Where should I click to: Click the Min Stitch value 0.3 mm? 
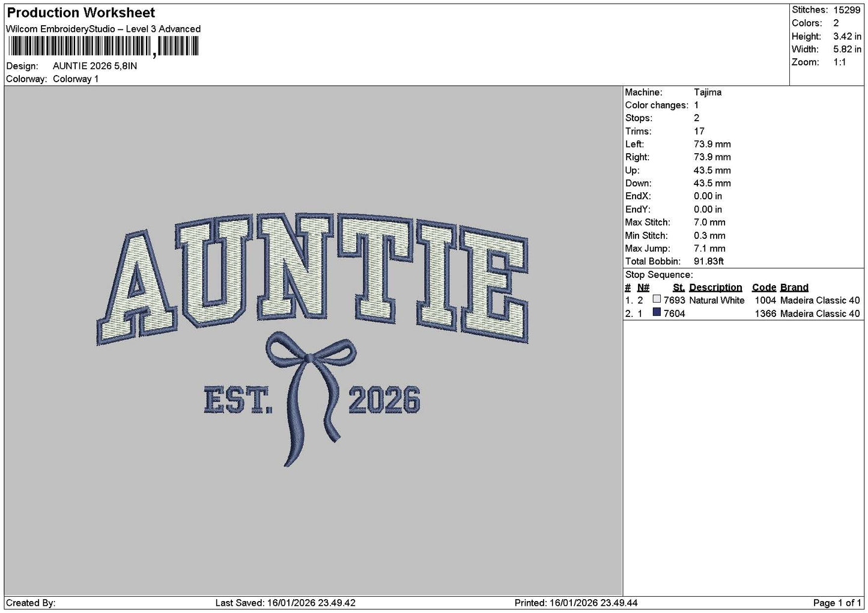[709, 235]
